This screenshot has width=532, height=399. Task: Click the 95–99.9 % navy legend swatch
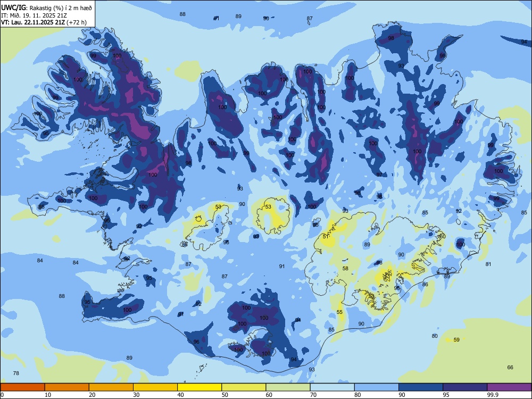465,387
